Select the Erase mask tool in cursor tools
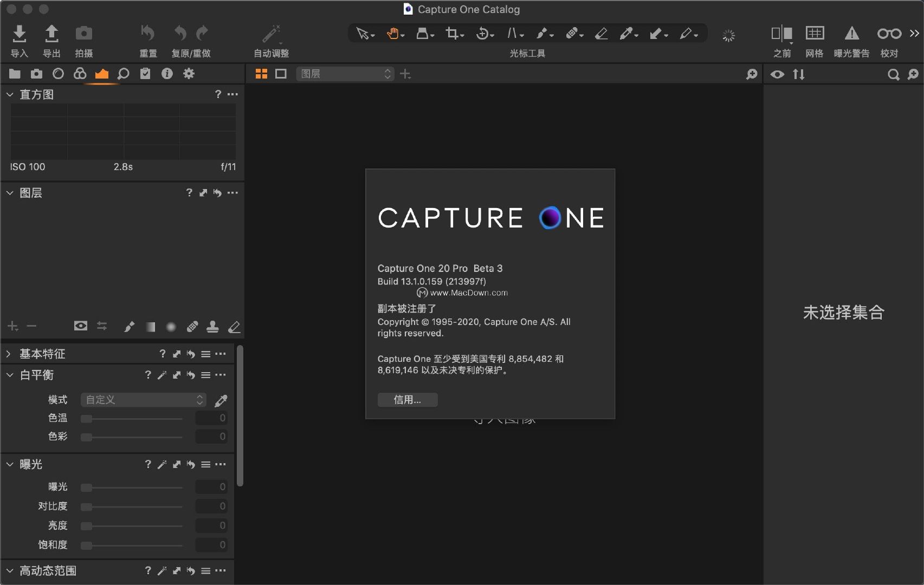This screenshot has width=924, height=585. click(x=601, y=34)
